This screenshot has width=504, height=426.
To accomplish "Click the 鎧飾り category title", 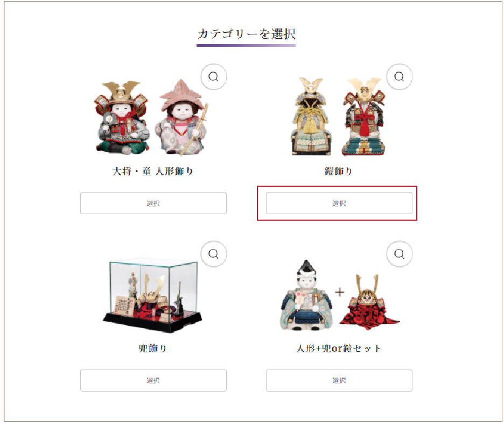I will 339,171.
